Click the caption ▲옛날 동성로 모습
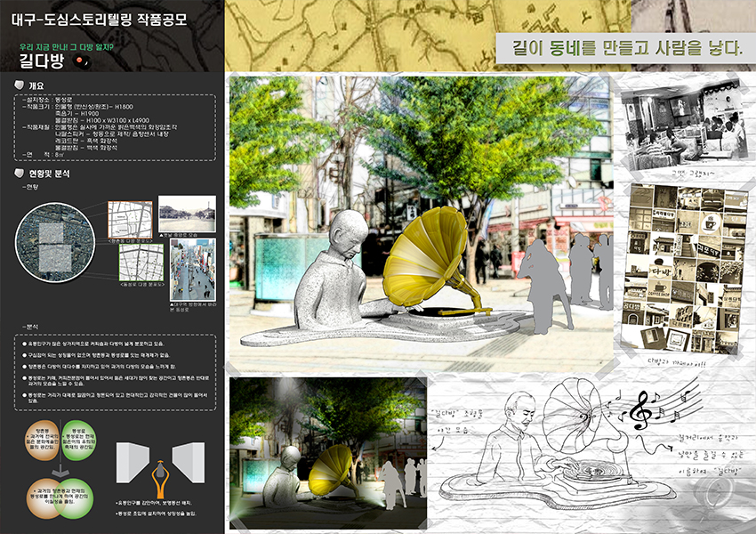The height and width of the screenshot is (534, 756). (181, 235)
